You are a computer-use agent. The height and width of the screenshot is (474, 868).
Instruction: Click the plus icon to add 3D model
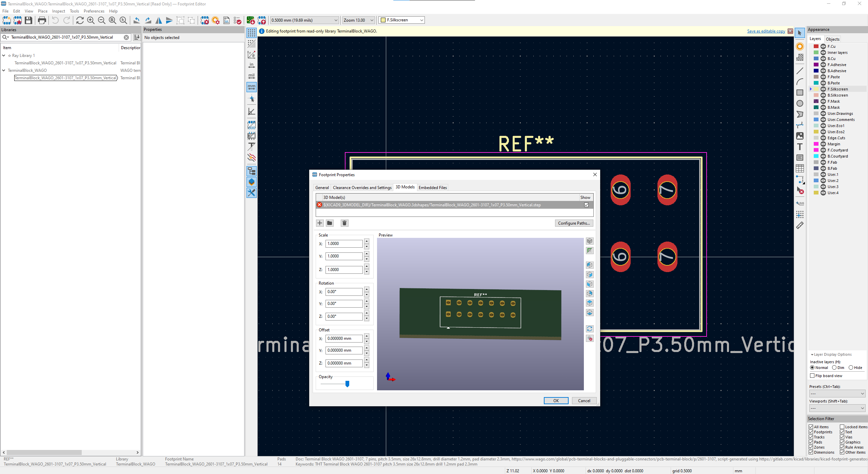[320, 223]
